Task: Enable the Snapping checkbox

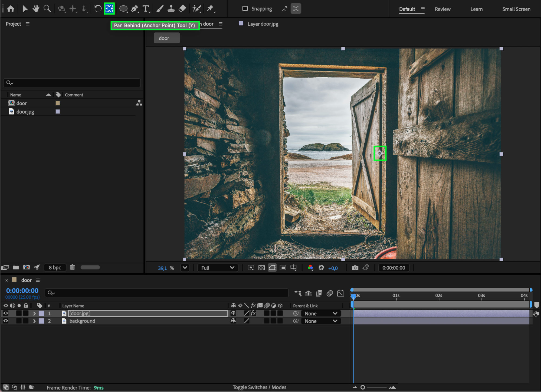Action: click(245, 9)
